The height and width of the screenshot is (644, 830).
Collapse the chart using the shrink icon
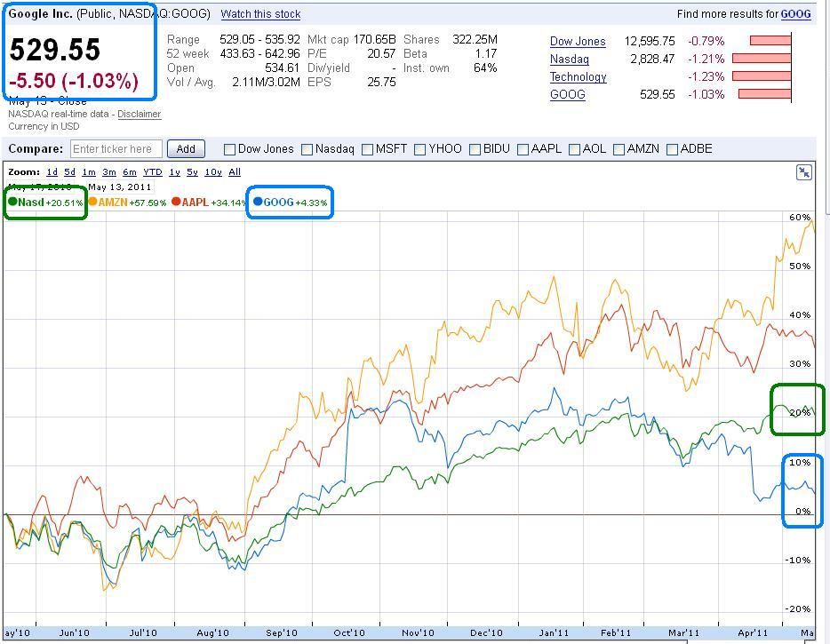(x=803, y=172)
